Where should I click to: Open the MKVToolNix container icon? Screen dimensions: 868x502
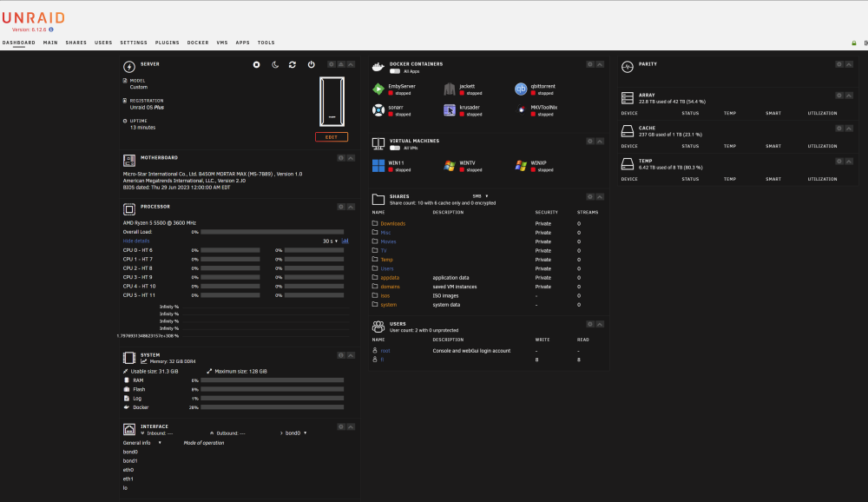pos(521,109)
